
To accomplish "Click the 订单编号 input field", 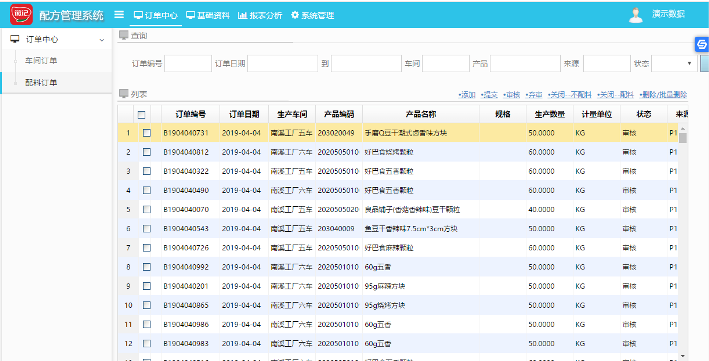I will 188,64.
